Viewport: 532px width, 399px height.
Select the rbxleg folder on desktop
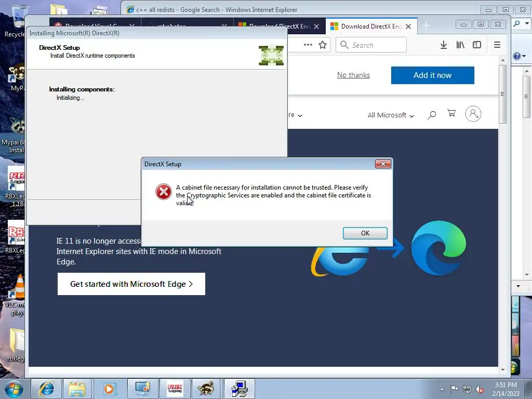pos(16,345)
